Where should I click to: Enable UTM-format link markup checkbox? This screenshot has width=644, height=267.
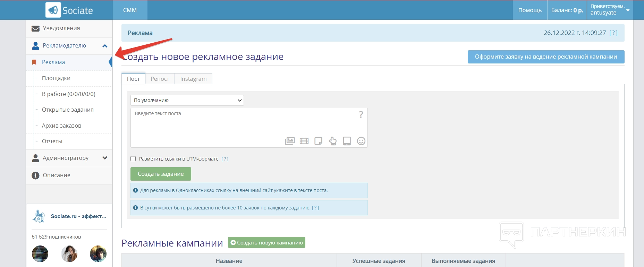[133, 159]
